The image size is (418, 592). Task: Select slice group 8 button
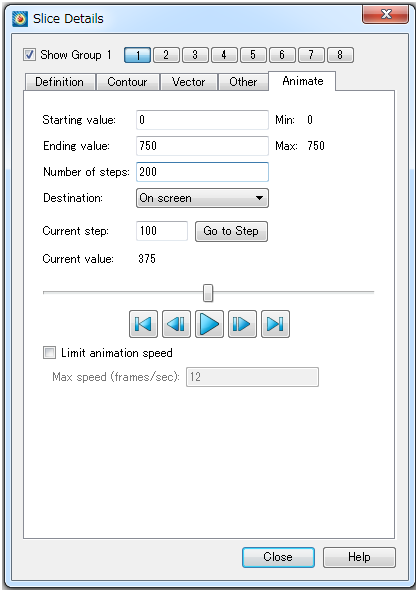click(x=340, y=55)
